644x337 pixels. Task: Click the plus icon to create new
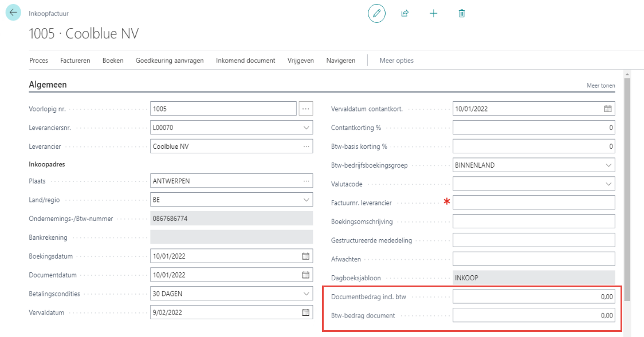tap(434, 13)
